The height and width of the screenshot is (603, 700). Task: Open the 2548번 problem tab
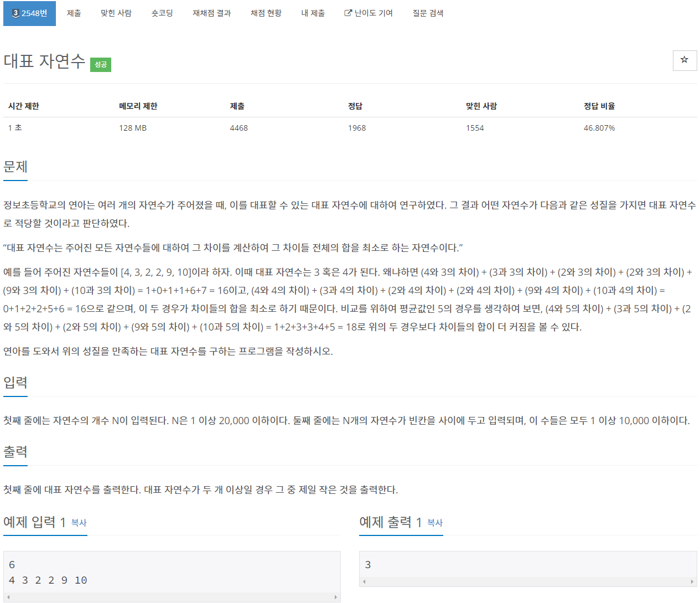click(29, 13)
